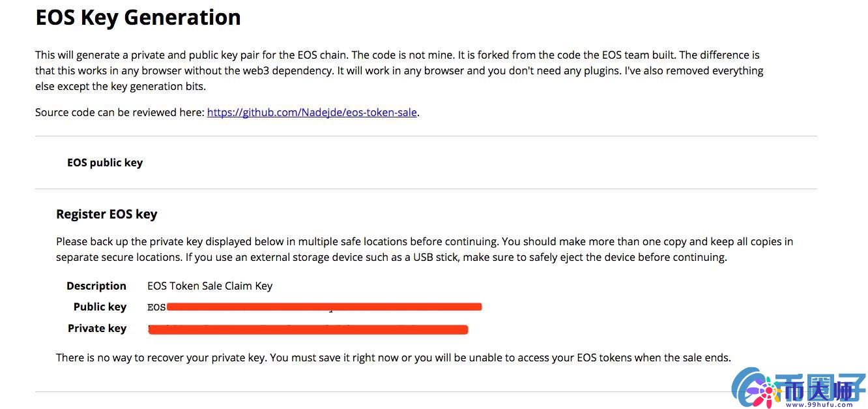Click the bold "EOS public key" label
This screenshot has width=868, height=409.
tap(105, 162)
